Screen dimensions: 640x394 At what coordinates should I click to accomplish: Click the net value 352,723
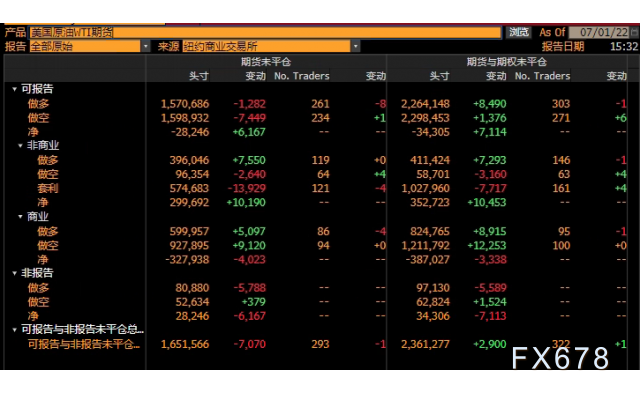pos(430,203)
